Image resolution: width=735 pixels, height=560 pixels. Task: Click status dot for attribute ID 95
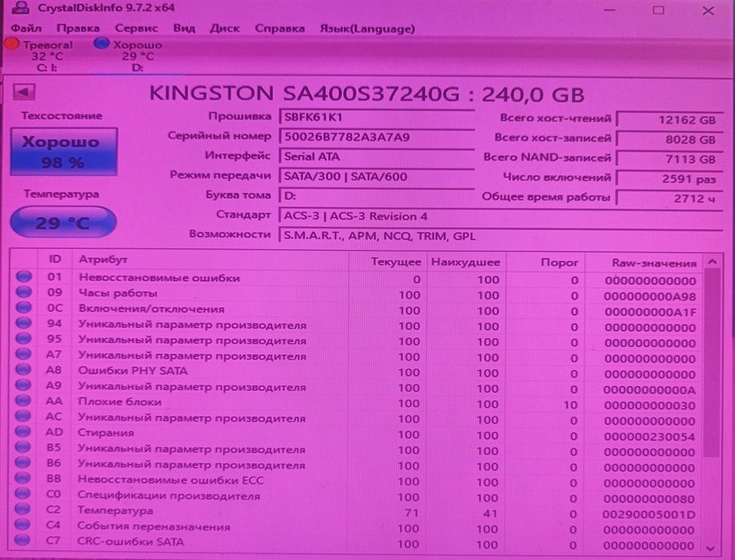[x=23, y=338]
